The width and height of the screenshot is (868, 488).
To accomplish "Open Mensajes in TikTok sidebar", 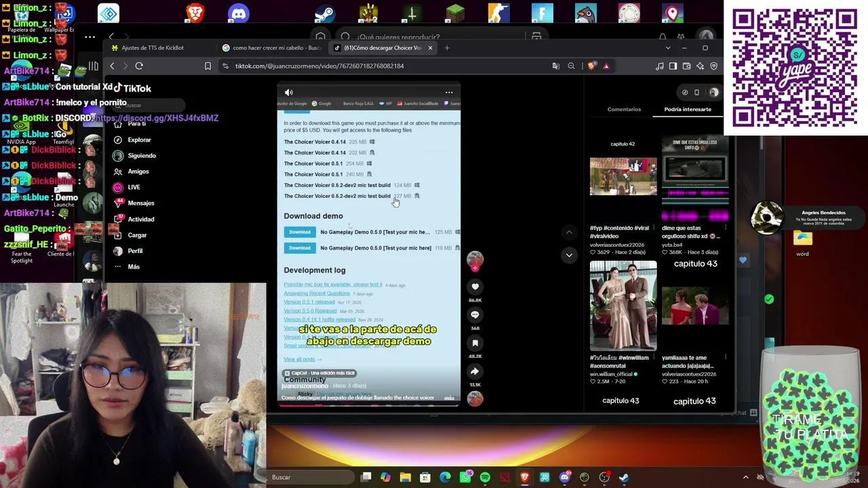I will (x=134, y=203).
